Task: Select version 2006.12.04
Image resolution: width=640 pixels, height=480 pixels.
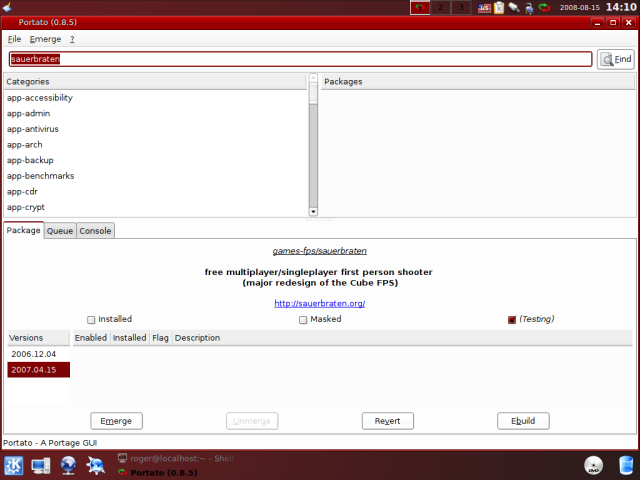Action: click(x=38, y=354)
